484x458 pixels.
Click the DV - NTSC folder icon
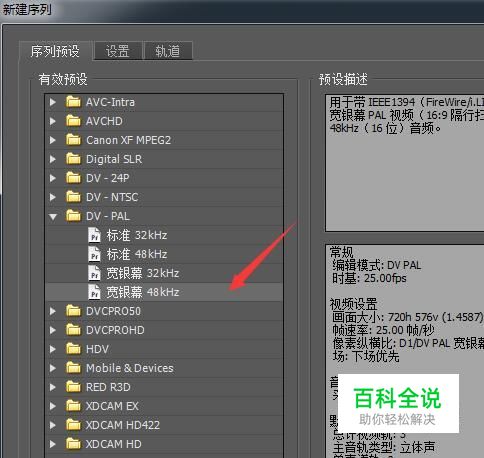point(73,196)
